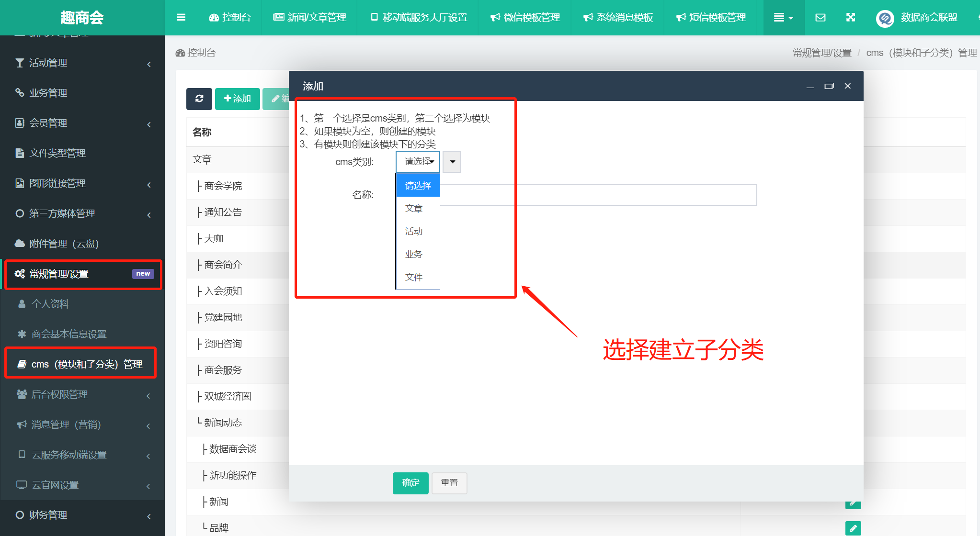The height and width of the screenshot is (536, 980).
Task: Click the 数据商会联盟 avatar icon
Action: [x=885, y=18]
